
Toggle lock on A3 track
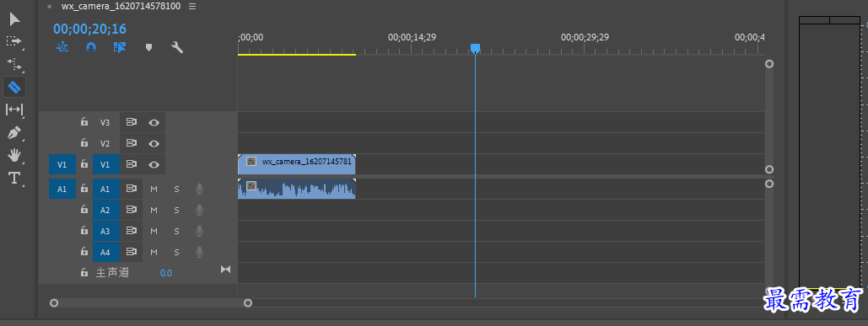click(84, 231)
